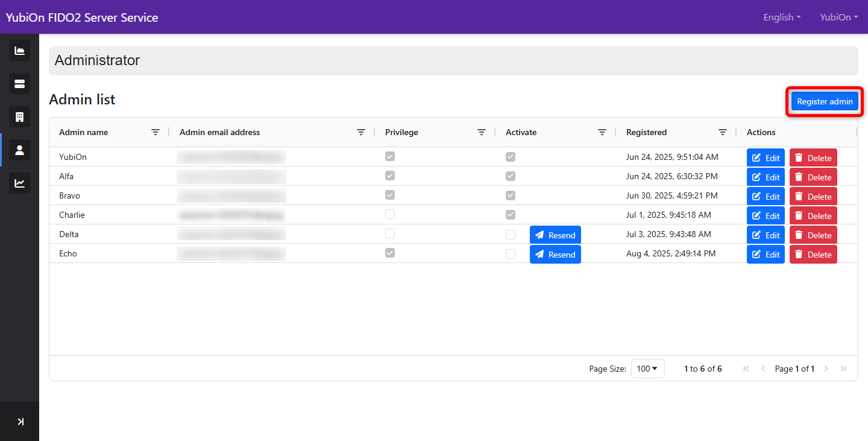Toggle the Activate checkbox for Charlie
868x441 pixels.
511,214
